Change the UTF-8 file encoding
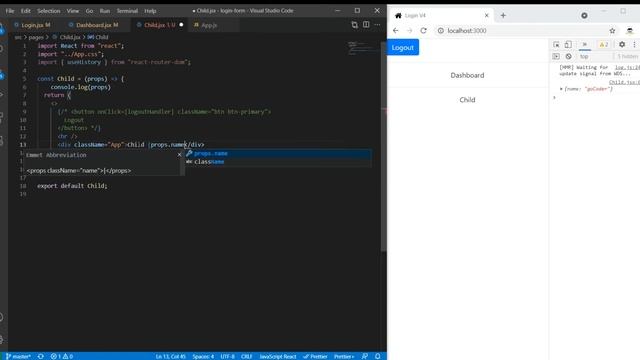The height and width of the screenshot is (360, 640). [x=228, y=356]
